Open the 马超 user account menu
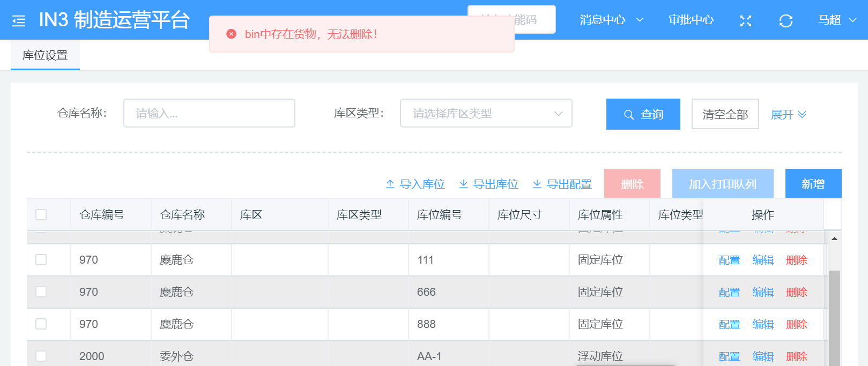 point(836,20)
